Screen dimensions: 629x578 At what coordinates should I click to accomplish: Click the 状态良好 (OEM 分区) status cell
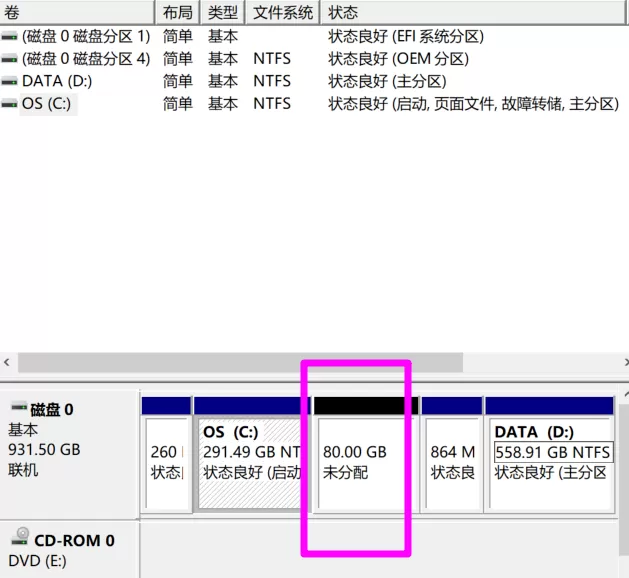(398, 59)
